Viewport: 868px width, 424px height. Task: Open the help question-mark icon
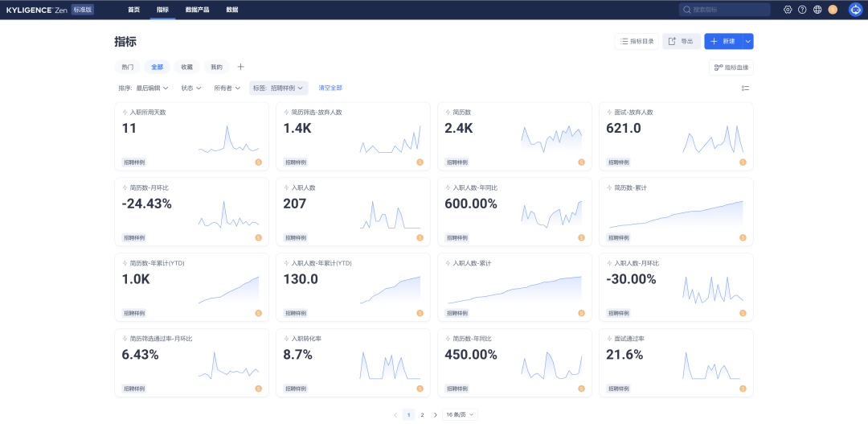click(802, 10)
